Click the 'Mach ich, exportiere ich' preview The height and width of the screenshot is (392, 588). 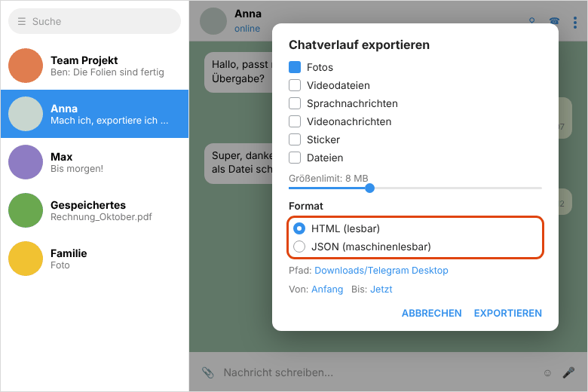[x=109, y=121]
